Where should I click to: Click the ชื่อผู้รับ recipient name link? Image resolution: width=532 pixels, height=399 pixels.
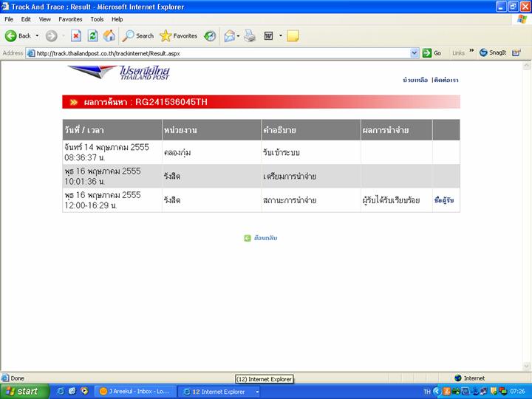444,200
